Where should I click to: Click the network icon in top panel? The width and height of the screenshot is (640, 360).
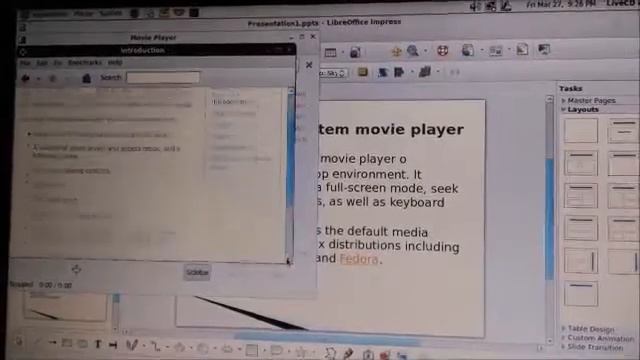coord(491,6)
